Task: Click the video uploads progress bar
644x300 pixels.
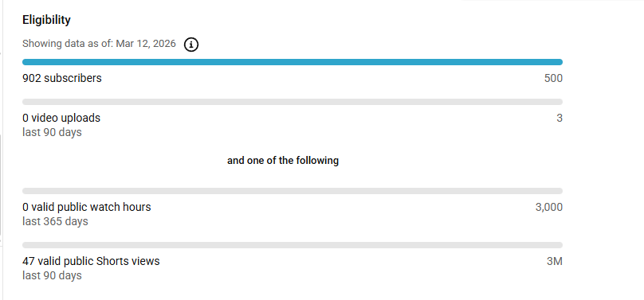Action: [293, 102]
